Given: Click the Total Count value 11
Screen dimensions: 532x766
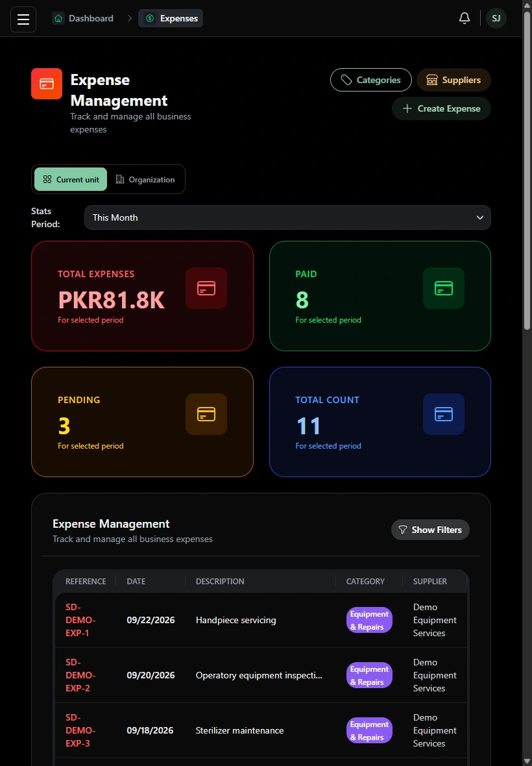Looking at the screenshot, I should (308, 426).
